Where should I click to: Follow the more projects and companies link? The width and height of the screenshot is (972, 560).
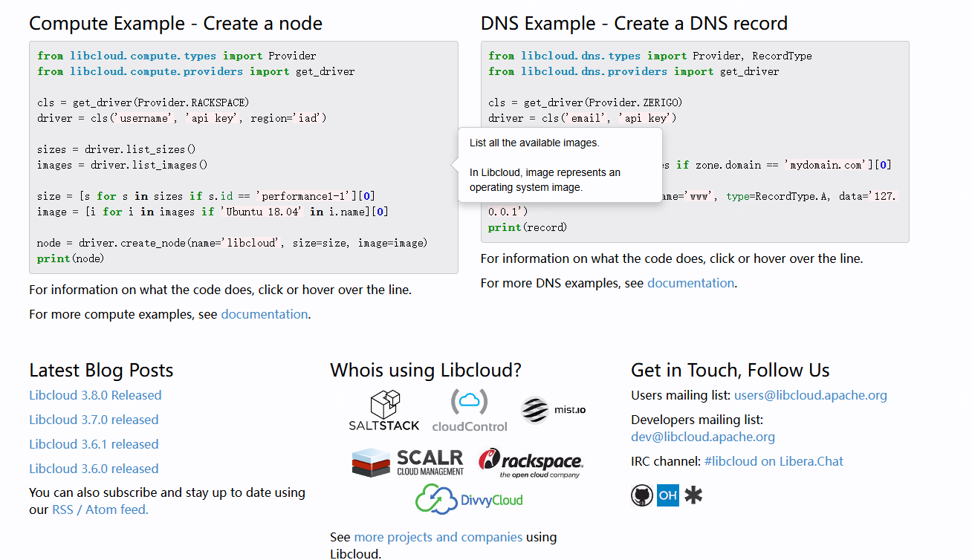pos(438,537)
